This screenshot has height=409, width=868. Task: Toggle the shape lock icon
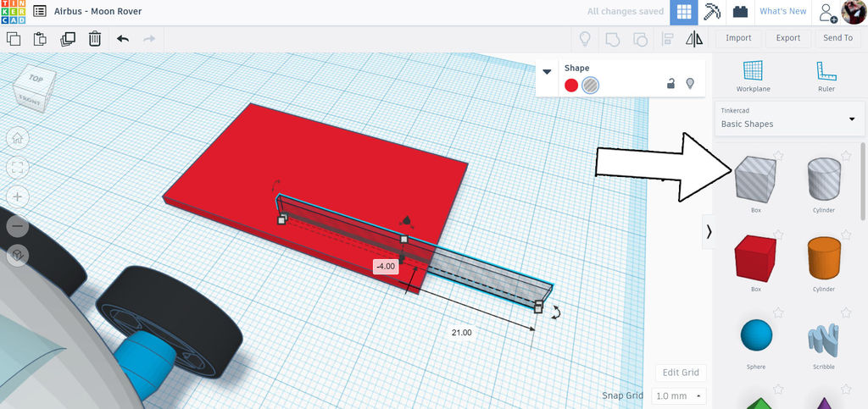(670, 84)
